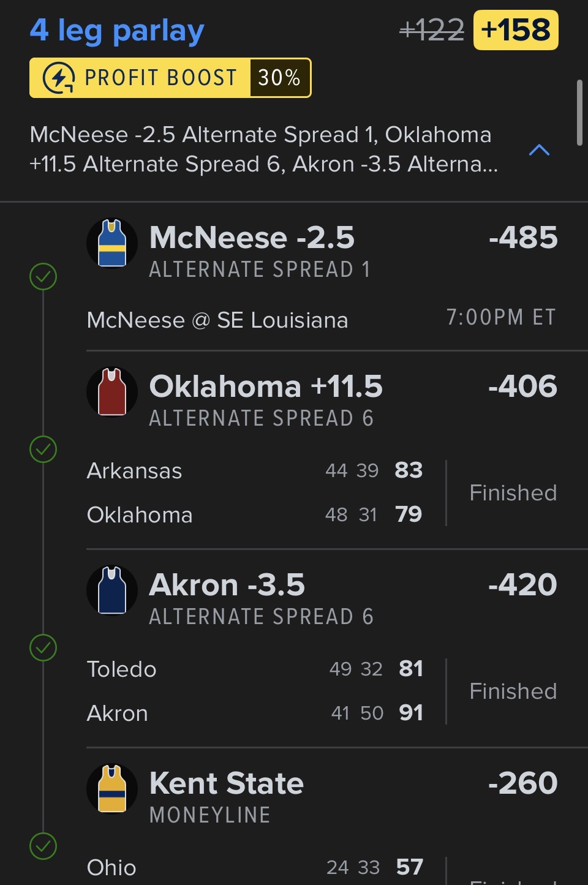
Task: Tap the McNeese @ SE Louisiana matchup
Action: [217, 320]
